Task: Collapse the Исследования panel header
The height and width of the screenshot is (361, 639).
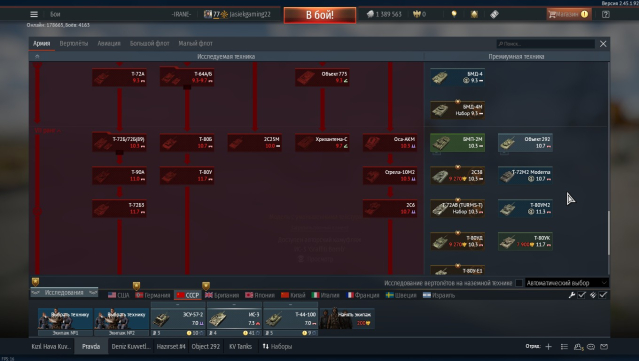Action: click(64, 293)
